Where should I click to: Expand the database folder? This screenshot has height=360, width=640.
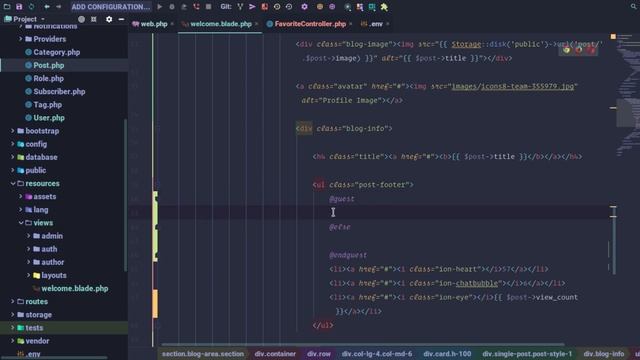[x=12, y=157]
